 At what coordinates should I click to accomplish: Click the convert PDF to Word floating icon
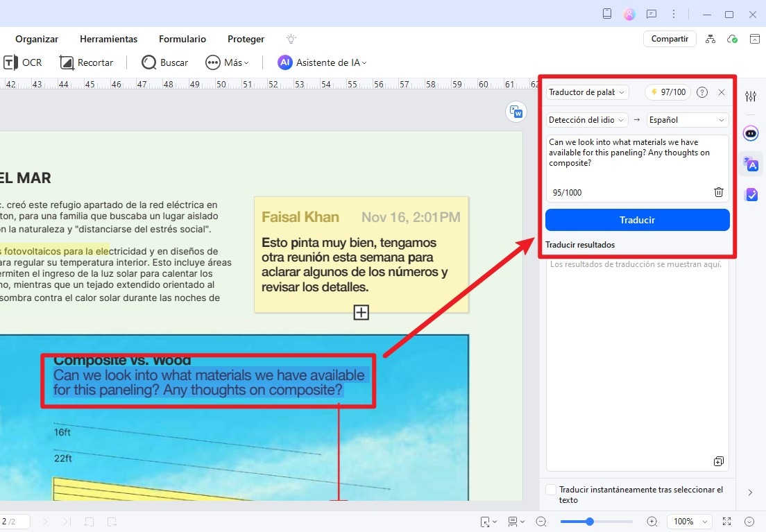point(516,112)
